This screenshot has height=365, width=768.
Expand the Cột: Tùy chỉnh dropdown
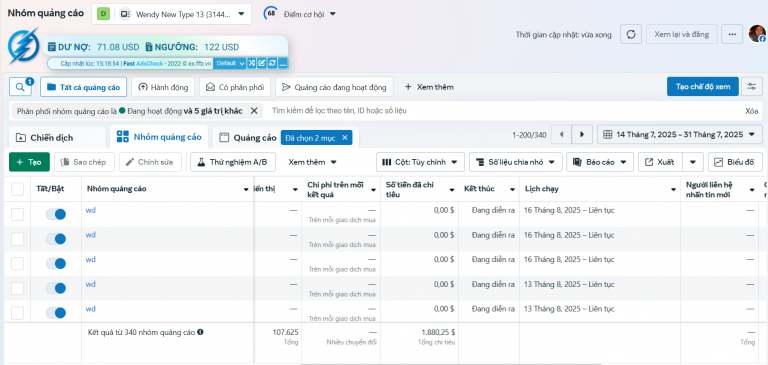[420, 162]
